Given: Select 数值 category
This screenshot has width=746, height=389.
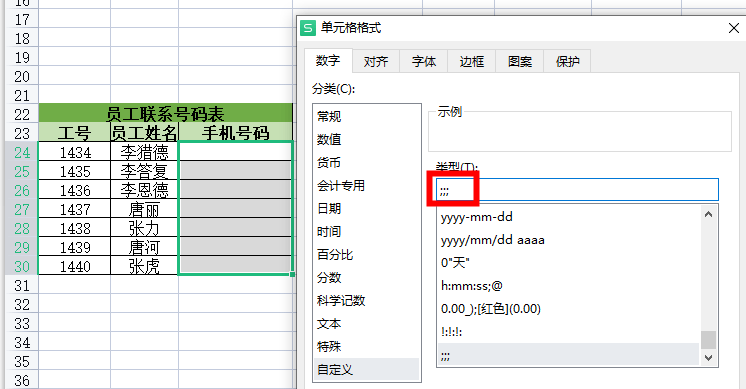Looking at the screenshot, I should click(366, 139).
